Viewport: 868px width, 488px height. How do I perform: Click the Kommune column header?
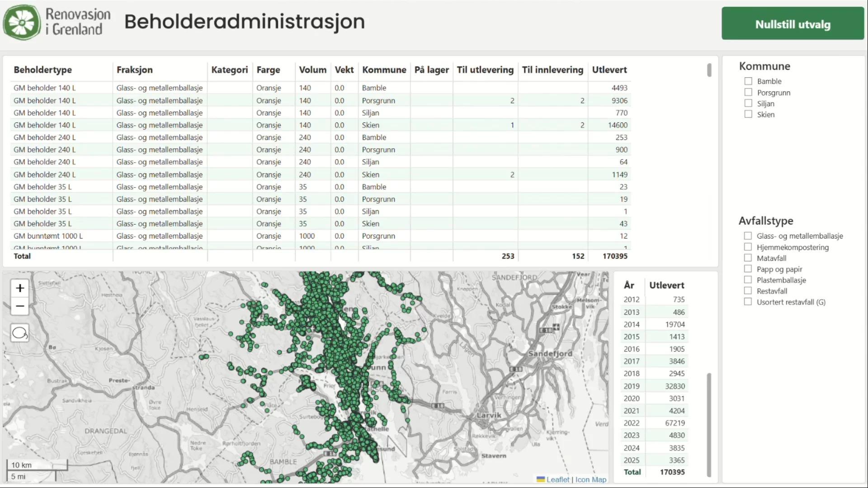click(384, 70)
